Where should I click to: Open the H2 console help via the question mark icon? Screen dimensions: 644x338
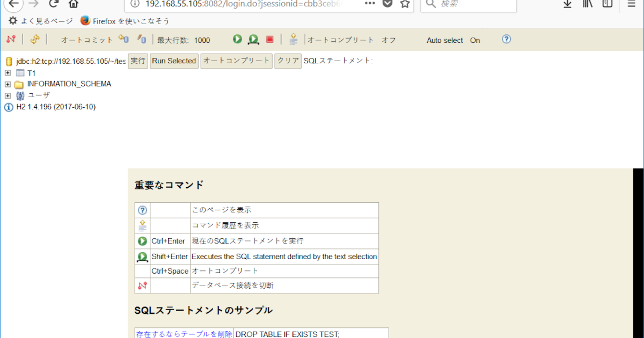pos(506,39)
